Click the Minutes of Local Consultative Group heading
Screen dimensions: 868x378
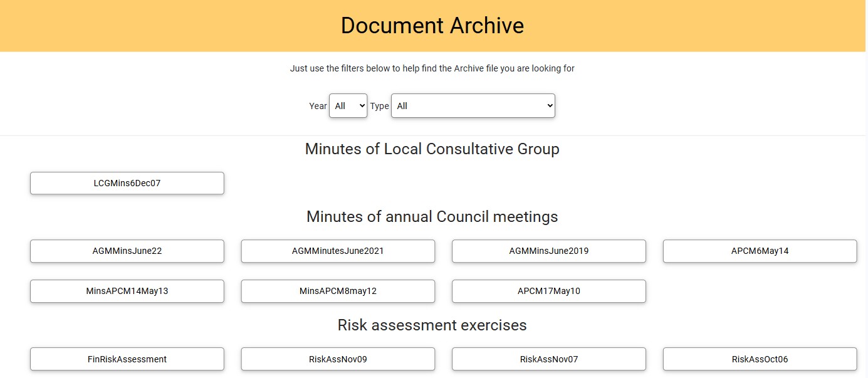click(x=432, y=149)
